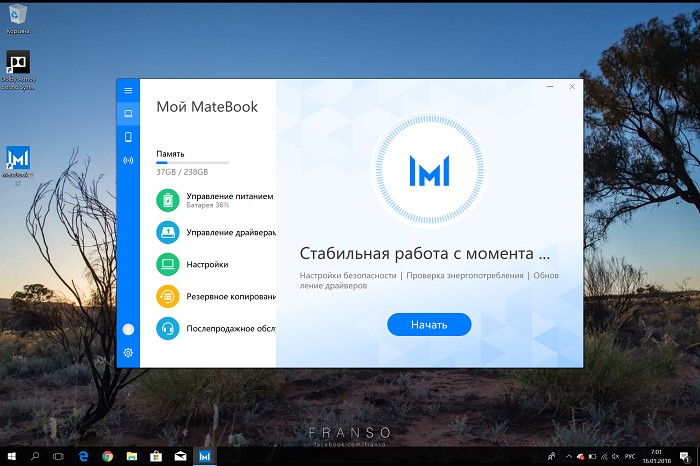The image size is (700, 466).
Task: Click the green laptop Настройки icon
Action: point(168,264)
